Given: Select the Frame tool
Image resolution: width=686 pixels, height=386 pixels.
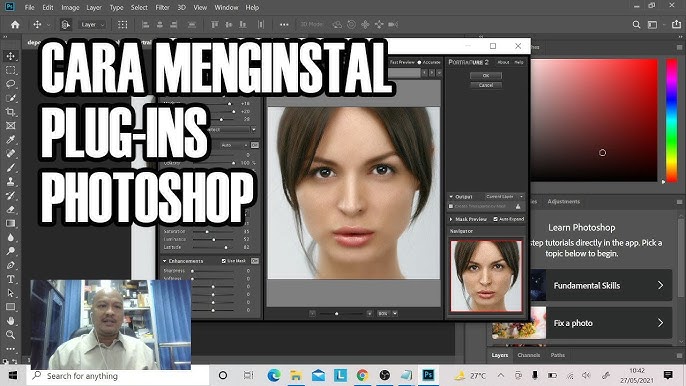Looking at the screenshot, I should click(10, 126).
